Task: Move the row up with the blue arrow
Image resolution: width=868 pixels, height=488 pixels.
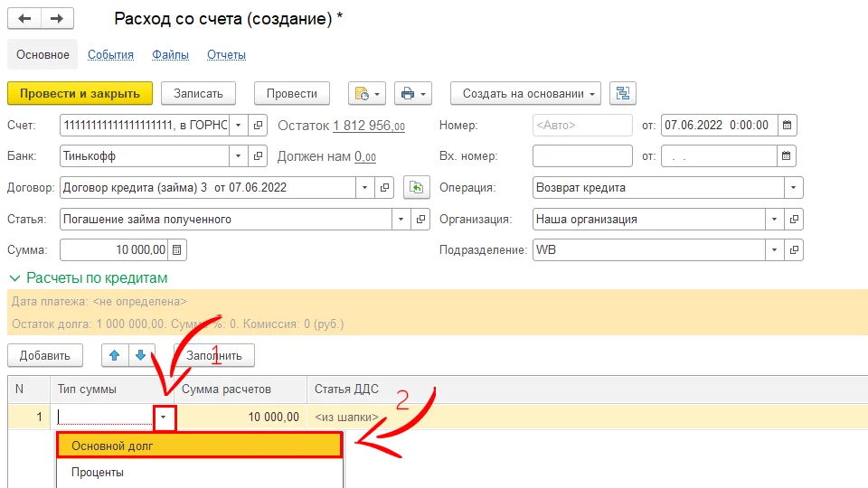Action: 114,355
